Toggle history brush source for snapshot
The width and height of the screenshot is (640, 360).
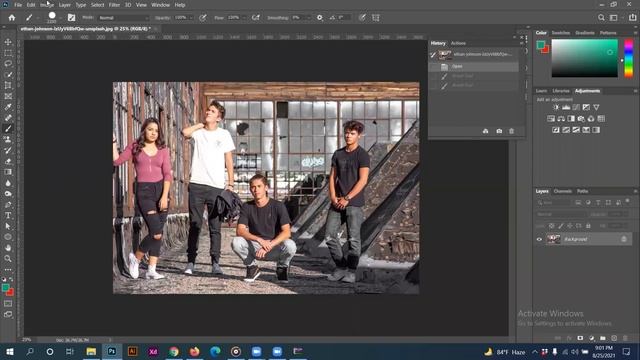point(433,54)
